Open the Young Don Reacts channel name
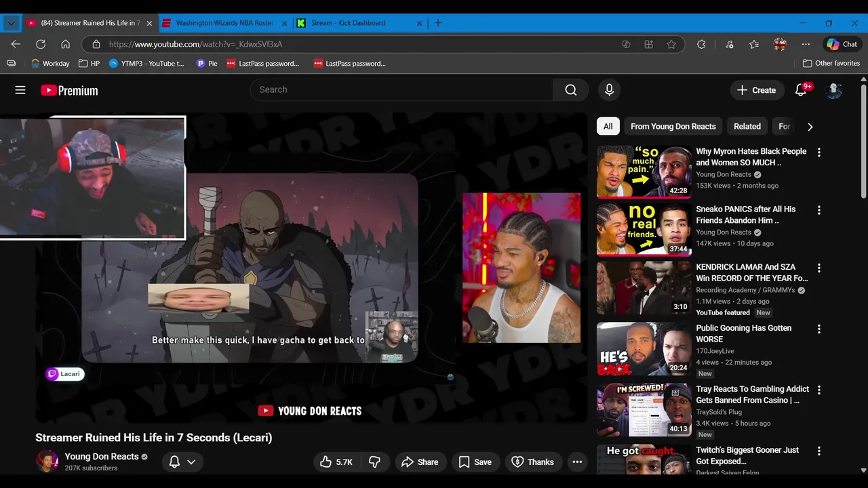868x488 pixels. coord(102,456)
